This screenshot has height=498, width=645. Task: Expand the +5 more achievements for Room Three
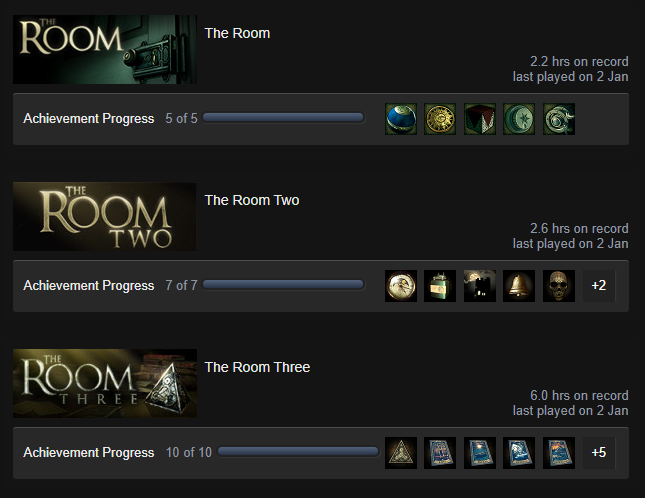click(599, 453)
